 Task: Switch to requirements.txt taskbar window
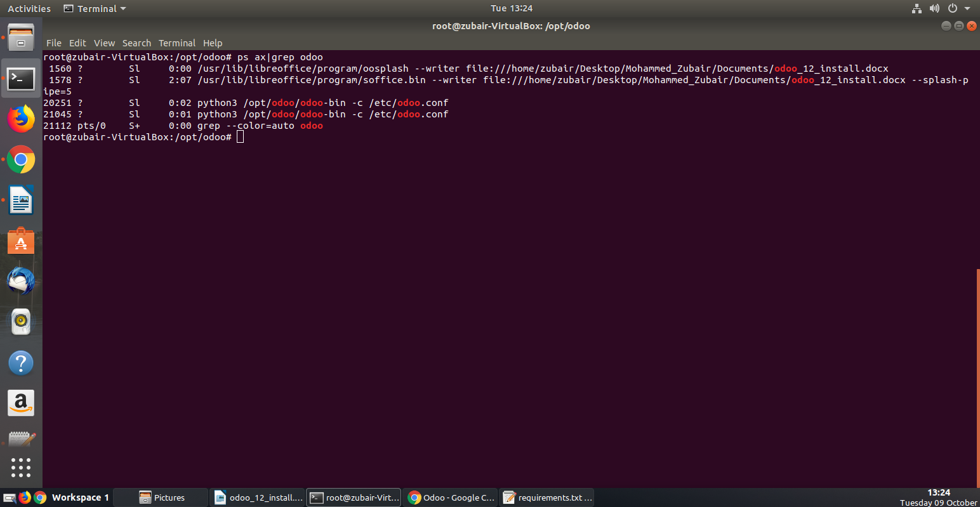click(x=548, y=497)
